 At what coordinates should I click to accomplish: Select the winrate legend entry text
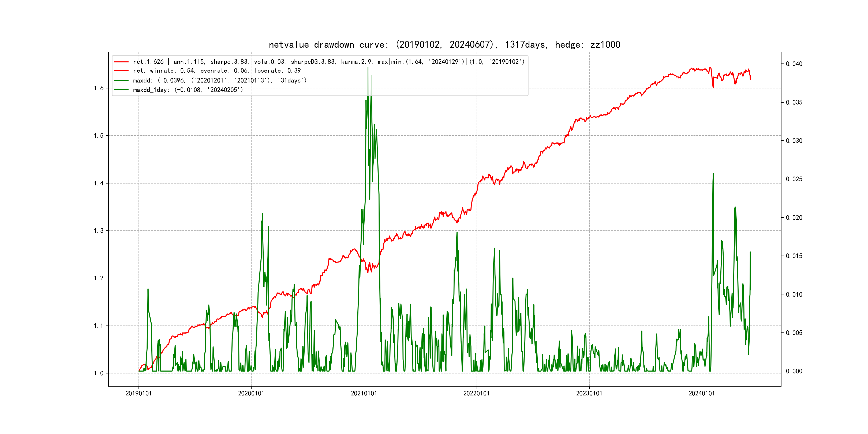pyautogui.click(x=217, y=71)
